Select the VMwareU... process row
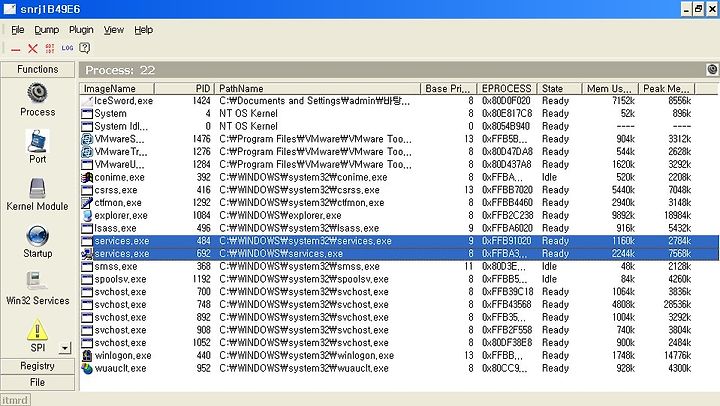This screenshot has width=720, height=406. (399, 164)
